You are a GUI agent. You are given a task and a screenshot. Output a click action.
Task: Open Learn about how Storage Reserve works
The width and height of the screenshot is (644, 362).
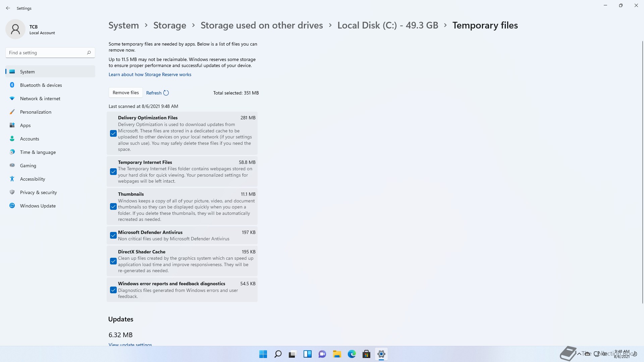(150, 74)
